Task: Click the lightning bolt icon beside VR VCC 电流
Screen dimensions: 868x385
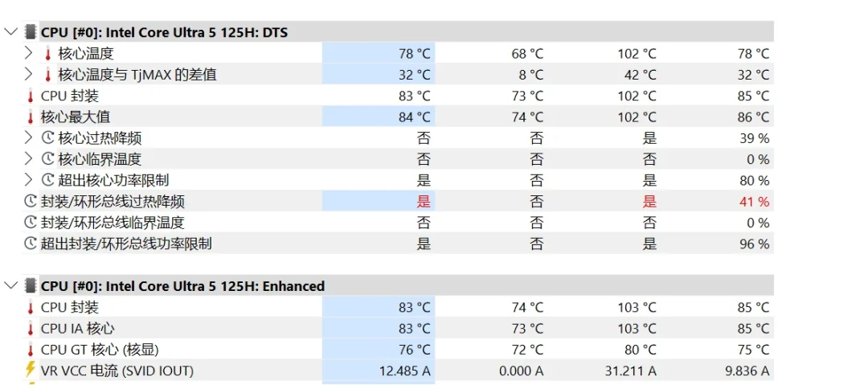Action: (31, 370)
